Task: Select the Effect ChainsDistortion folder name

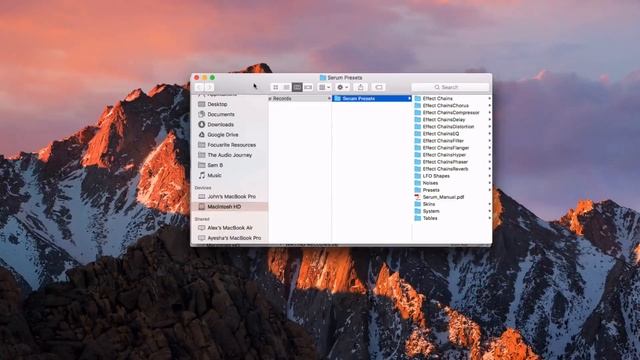Action: pyautogui.click(x=449, y=127)
